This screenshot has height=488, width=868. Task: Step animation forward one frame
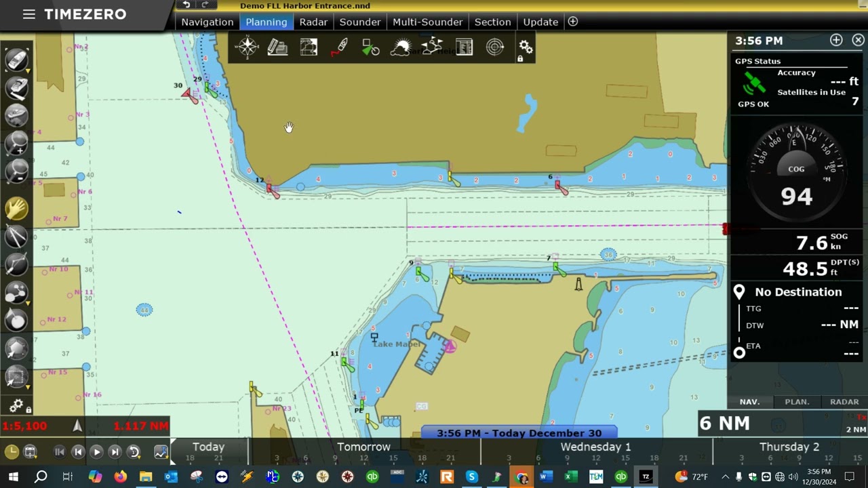coord(115,452)
